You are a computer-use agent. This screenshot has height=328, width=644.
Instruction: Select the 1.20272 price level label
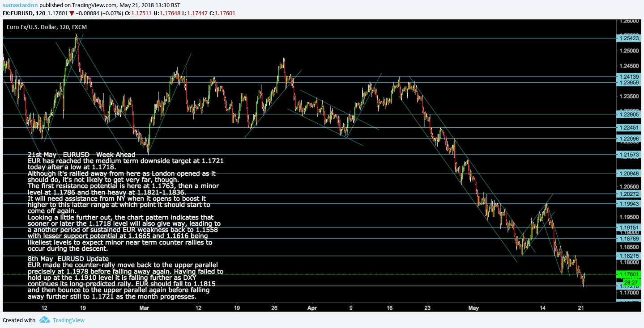click(629, 194)
